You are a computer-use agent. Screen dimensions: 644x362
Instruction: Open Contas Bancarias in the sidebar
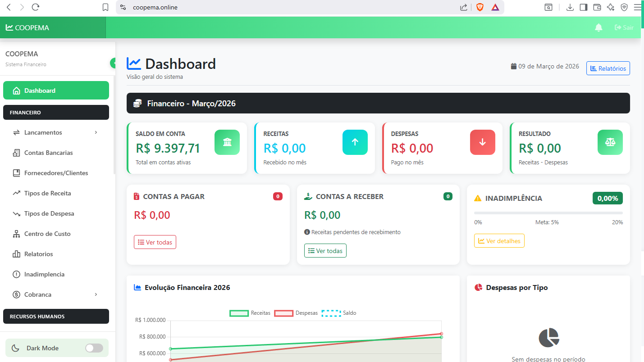(x=56, y=153)
